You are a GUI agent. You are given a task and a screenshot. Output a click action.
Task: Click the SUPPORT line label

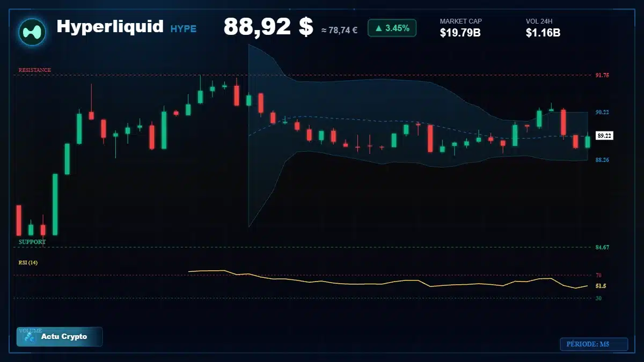(x=32, y=242)
